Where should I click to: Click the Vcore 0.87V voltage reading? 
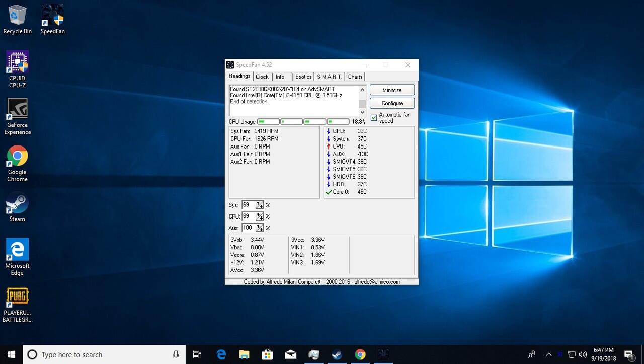tap(247, 255)
